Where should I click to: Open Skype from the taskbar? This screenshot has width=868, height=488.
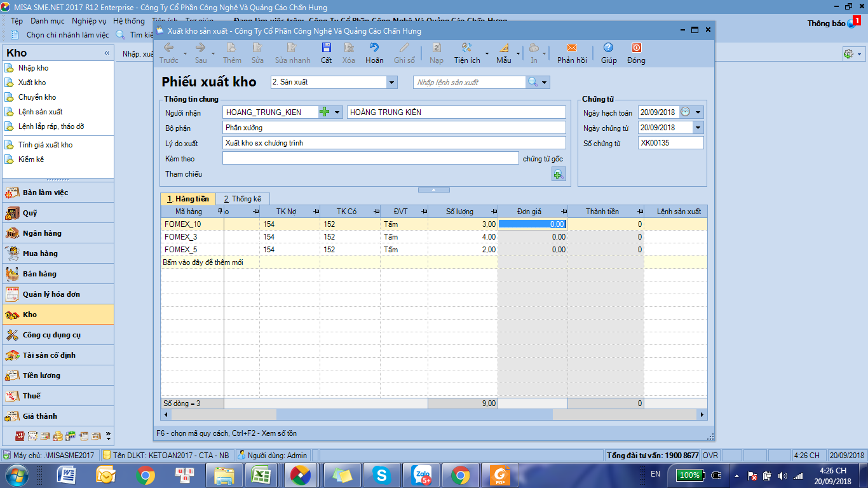click(x=381, y=475)
